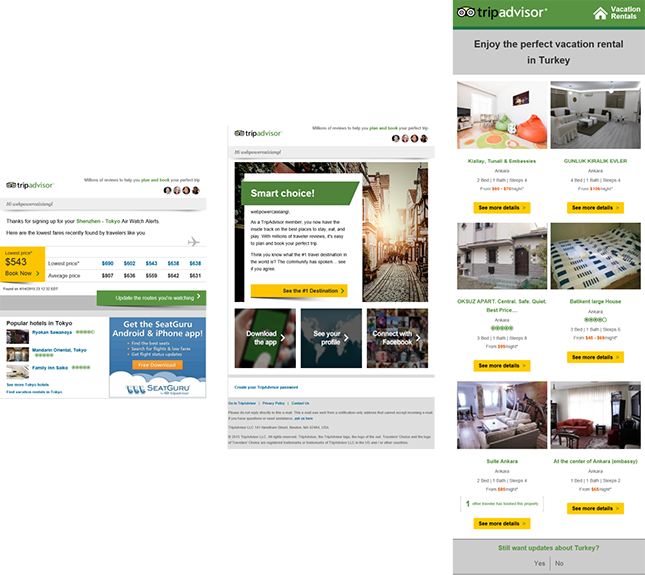Click the TripAdvisor logo in the Smart choice email
645x575 pixels.
258,133
